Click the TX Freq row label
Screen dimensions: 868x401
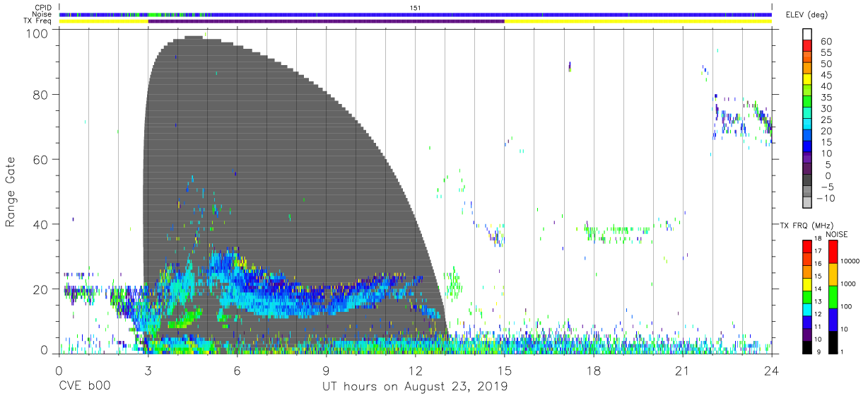point(39,21)
